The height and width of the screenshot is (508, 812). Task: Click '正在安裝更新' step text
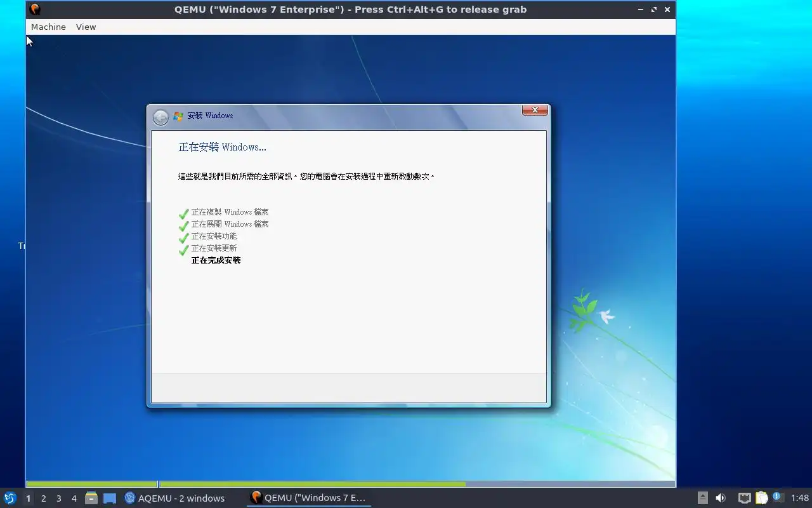214,248
